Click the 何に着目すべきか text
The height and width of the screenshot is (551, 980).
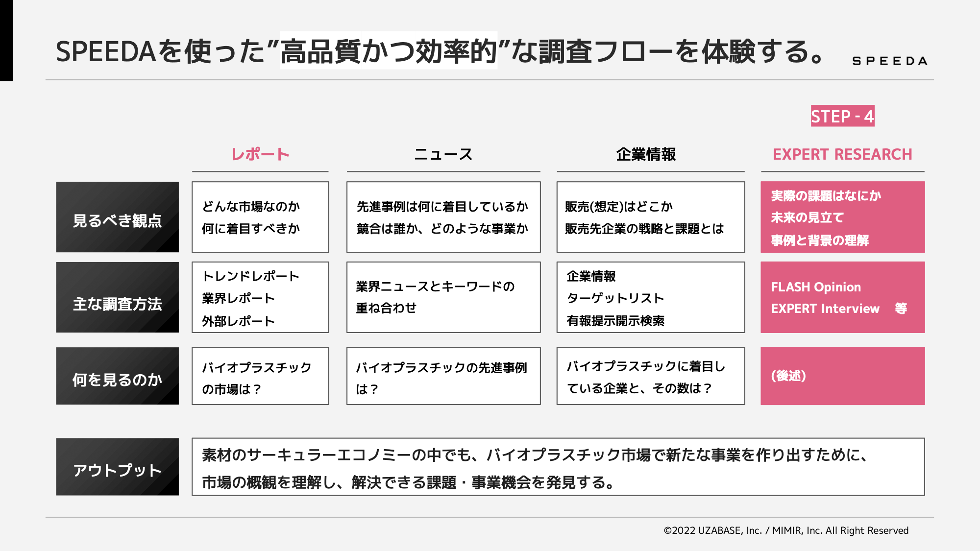[x=251, y=229]
